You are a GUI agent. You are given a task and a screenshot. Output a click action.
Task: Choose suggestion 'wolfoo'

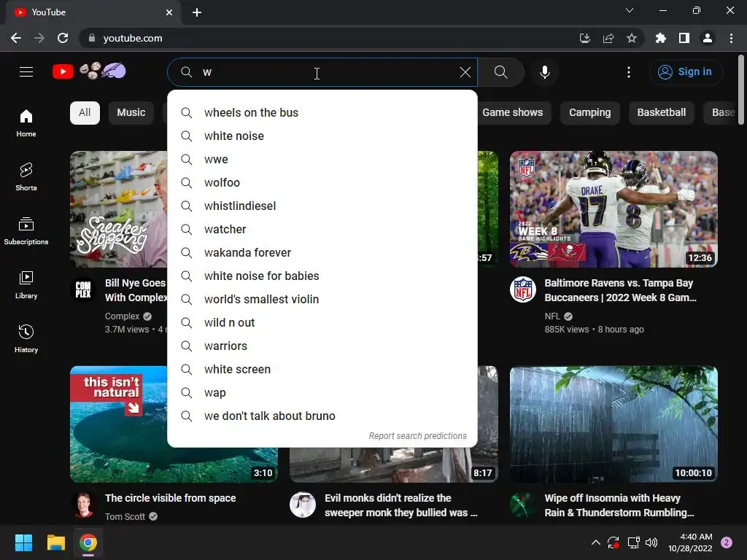pyautogui.click(x=322, y=183)
